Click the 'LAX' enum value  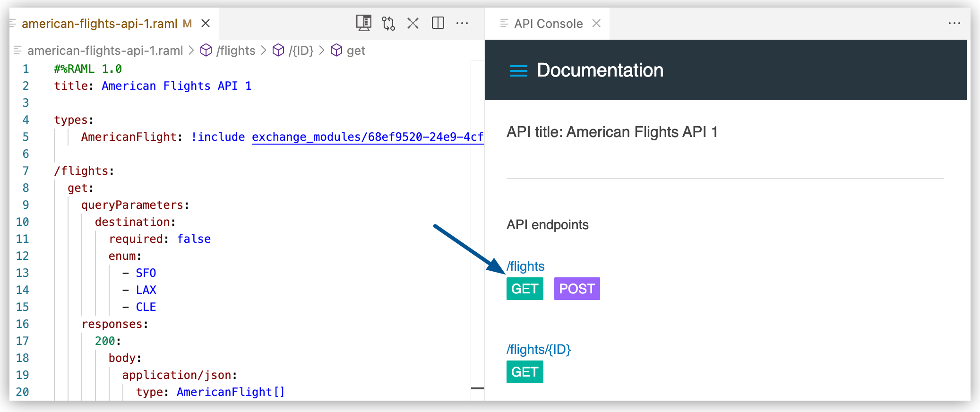pyautogui.click(x=146, y=290)
